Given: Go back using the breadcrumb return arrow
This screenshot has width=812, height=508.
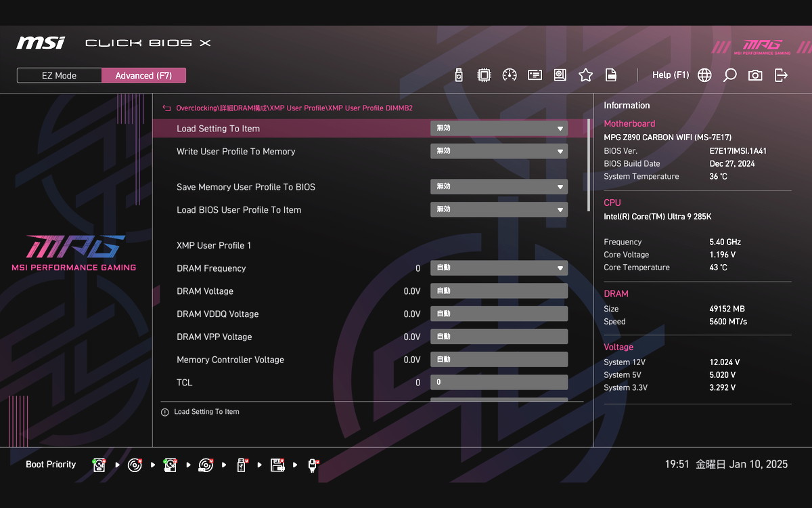Looking at the screenshot, I should (166, 108).
